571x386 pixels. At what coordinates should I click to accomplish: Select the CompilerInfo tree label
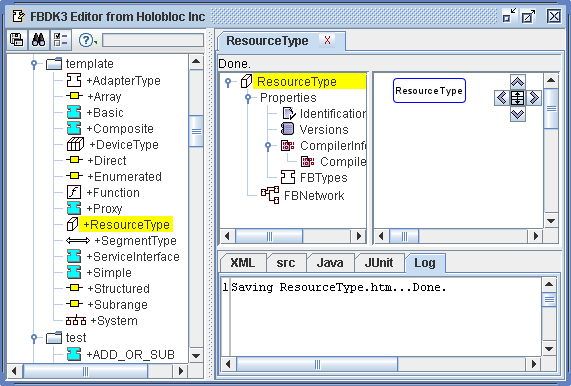click(333, 146)
